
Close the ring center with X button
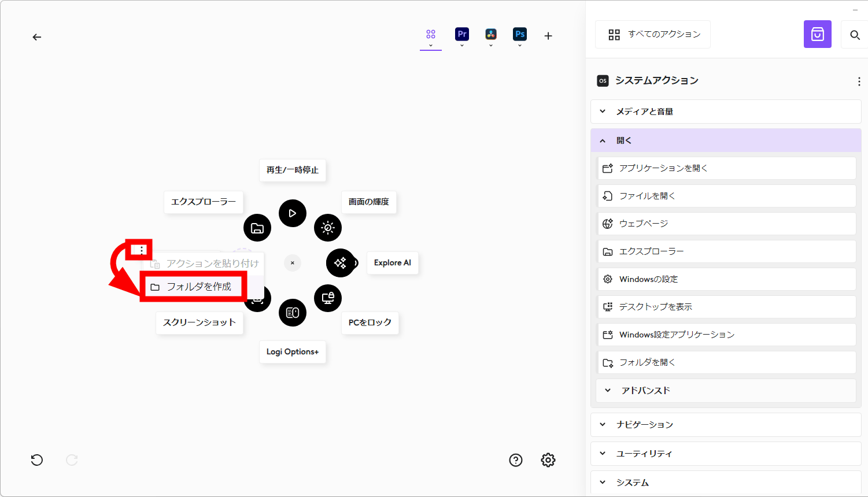293,263
